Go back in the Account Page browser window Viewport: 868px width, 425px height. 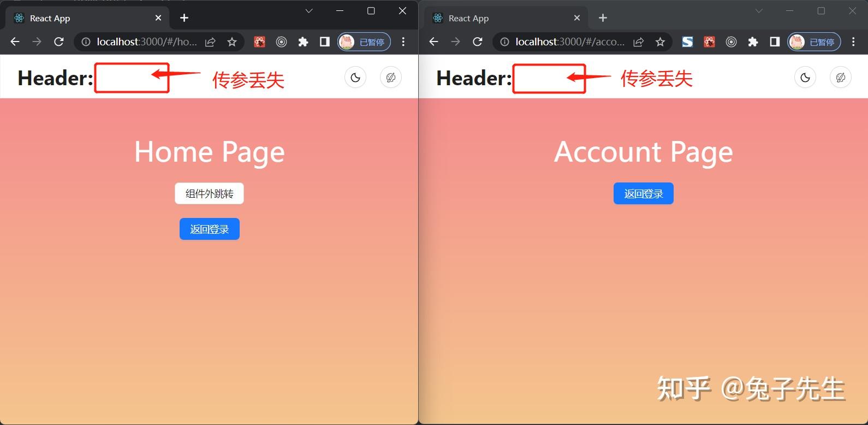433,42
